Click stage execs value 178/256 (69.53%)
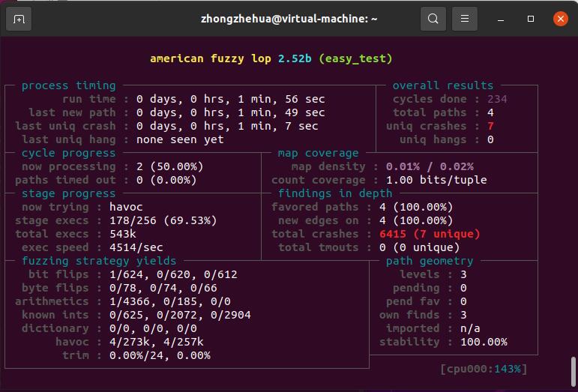Screen dimensions: 578x392 pyautogui.click(x=163, y=220)
